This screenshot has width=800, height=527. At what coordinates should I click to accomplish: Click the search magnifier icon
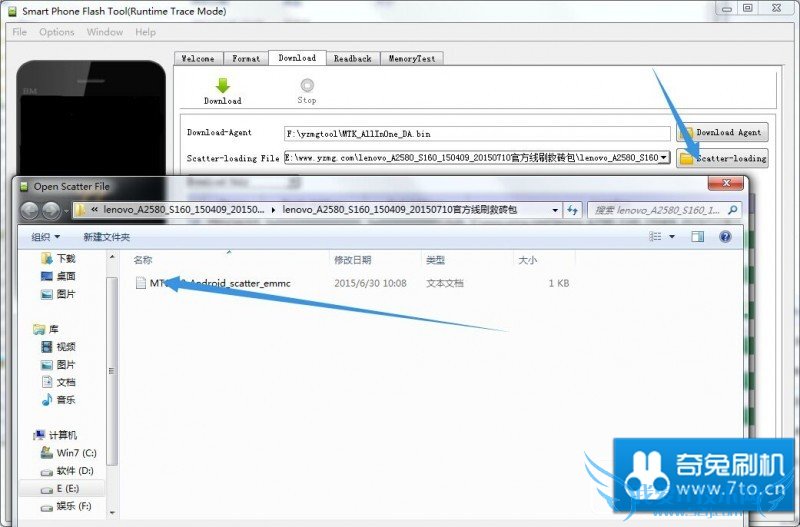click(733, 210)
